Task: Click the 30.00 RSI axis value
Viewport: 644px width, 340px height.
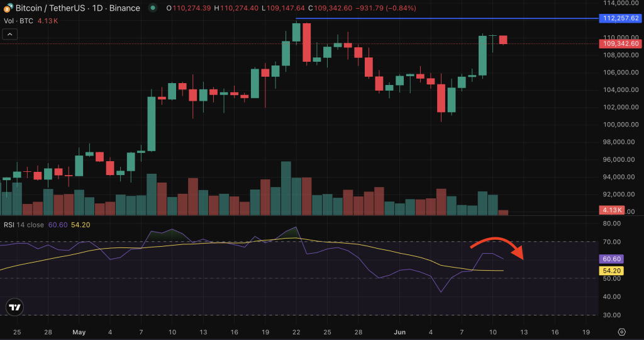Action: click(611, 315)
